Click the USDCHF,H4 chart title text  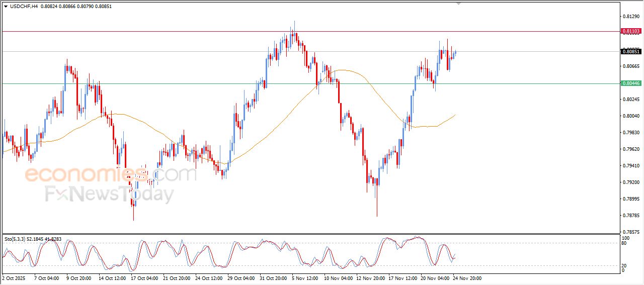pos(24,7)
